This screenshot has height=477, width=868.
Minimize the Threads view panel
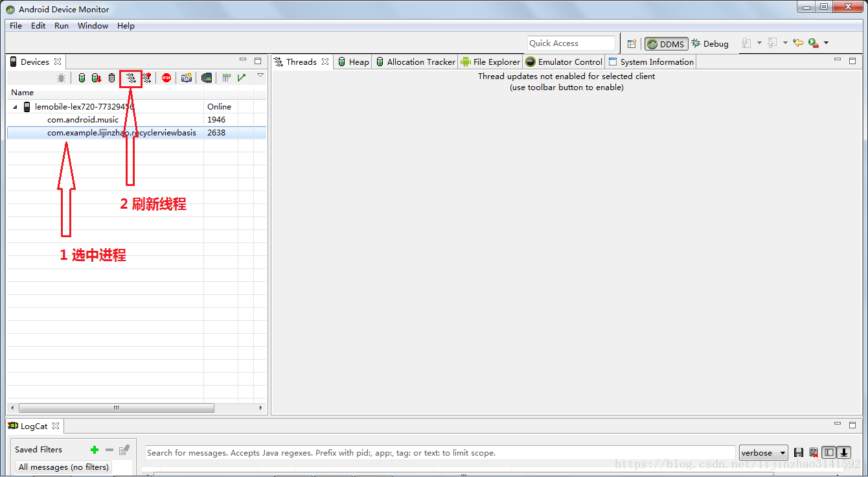(x=837, y=60)
